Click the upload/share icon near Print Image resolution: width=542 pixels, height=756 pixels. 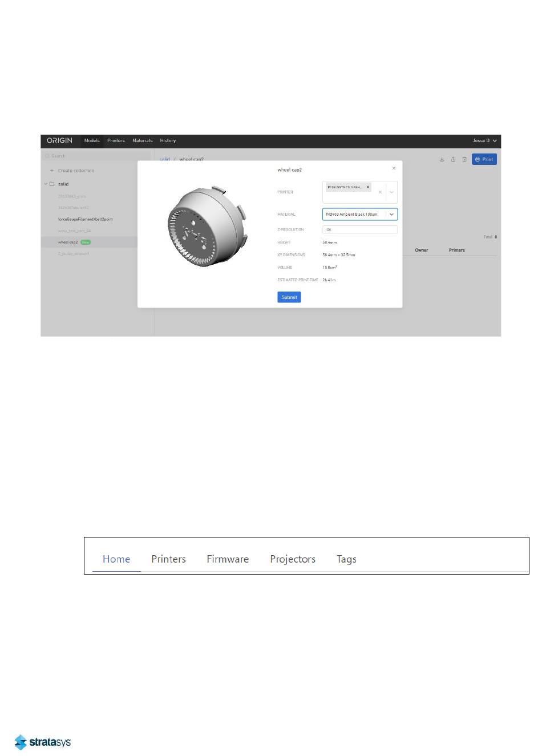coord(453,159)
